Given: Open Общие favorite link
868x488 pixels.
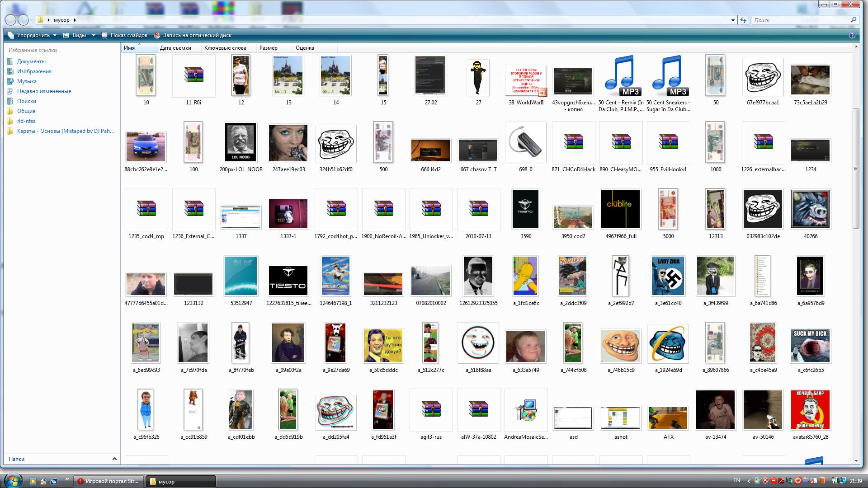Looking at the screenshot, I should [26, 111].
